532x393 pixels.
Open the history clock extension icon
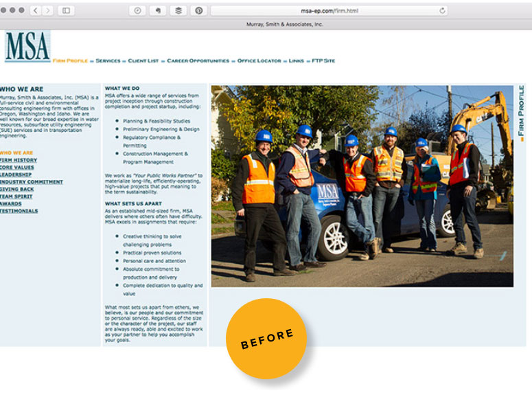point(137,10)
